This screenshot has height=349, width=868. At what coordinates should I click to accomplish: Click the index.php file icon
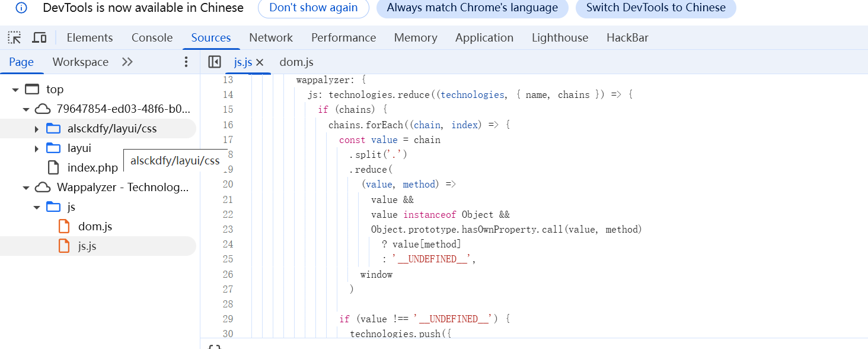[x=53, y=168]
